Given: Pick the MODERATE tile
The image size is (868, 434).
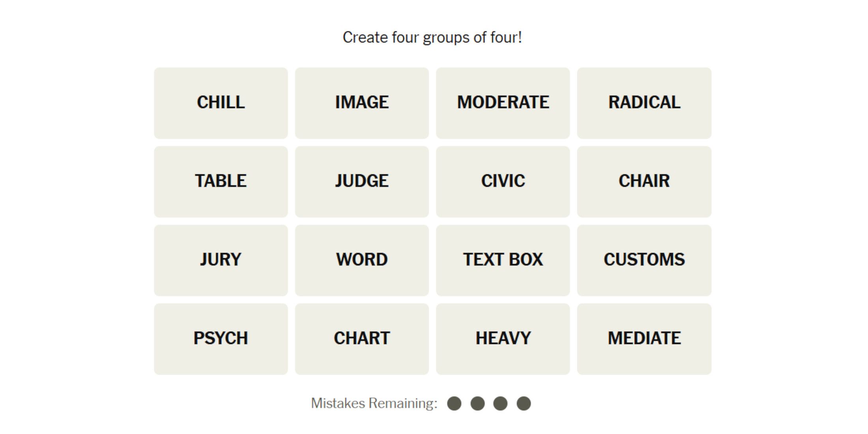Looking at the screenshot, I should pos(503,103).
